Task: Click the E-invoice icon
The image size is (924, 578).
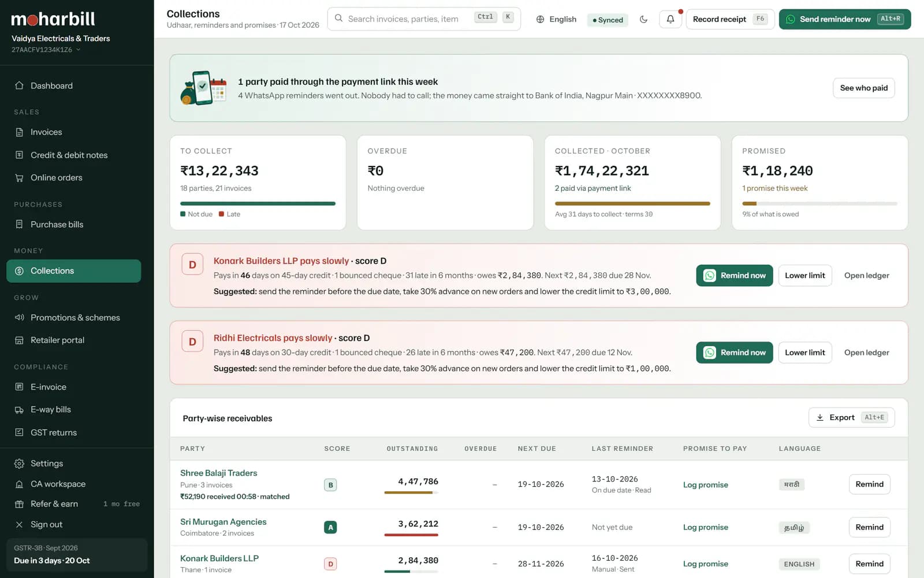Action: click(x=19, y=387)
